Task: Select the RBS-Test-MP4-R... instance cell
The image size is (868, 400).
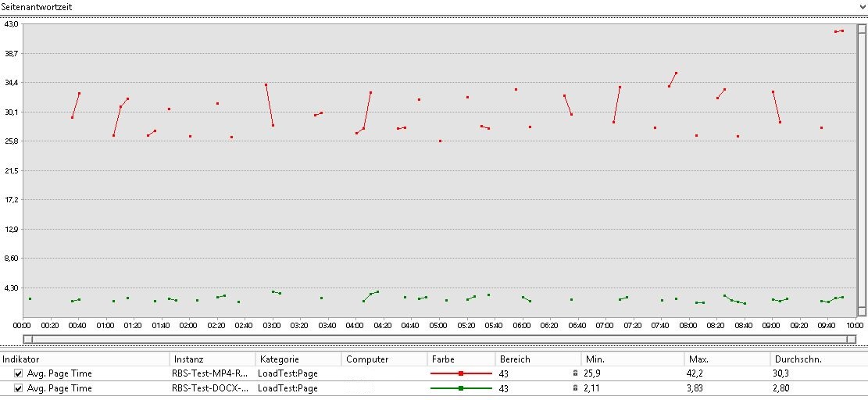Action: 209,373
